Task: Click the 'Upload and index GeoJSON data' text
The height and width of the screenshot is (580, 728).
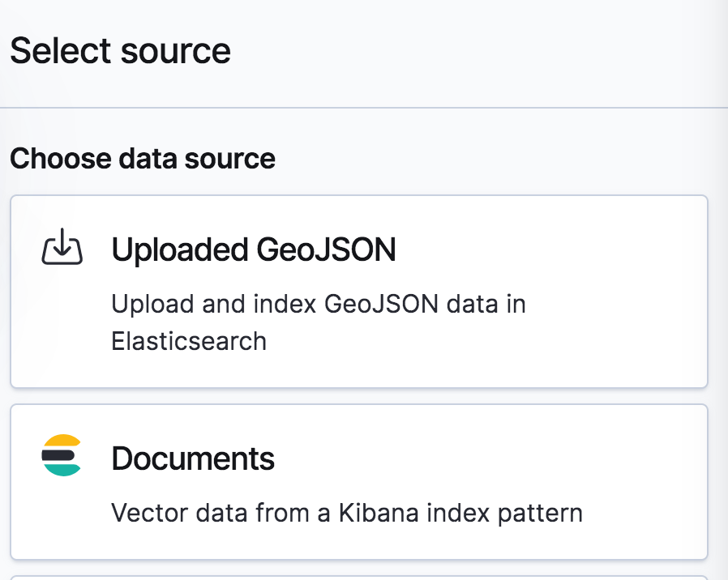Action: coord(319,304)
